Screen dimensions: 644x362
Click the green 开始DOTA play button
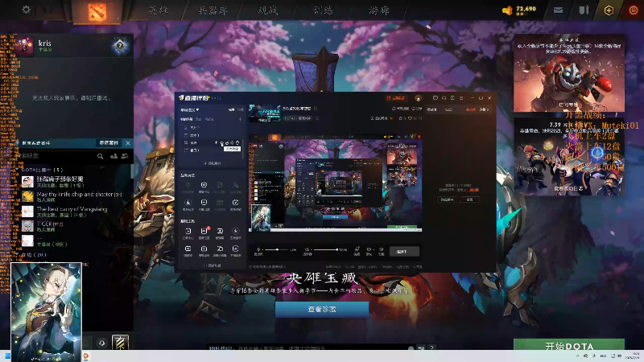click(x=569, y=346)
